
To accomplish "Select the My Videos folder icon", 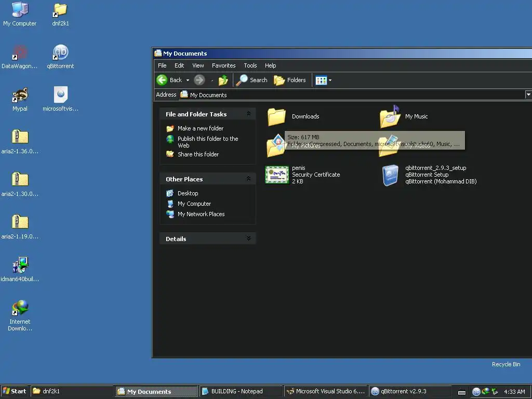I will 388,147.
